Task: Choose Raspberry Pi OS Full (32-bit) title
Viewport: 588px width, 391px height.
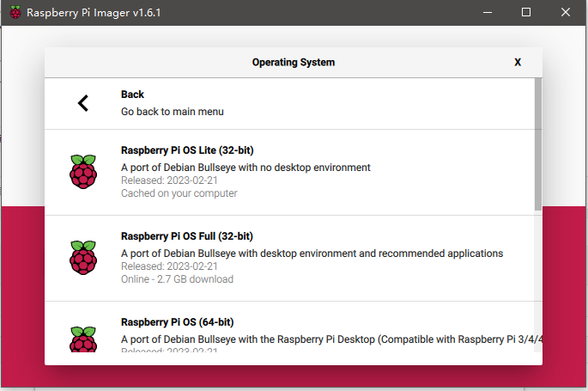Action: (x=187, y=236)
